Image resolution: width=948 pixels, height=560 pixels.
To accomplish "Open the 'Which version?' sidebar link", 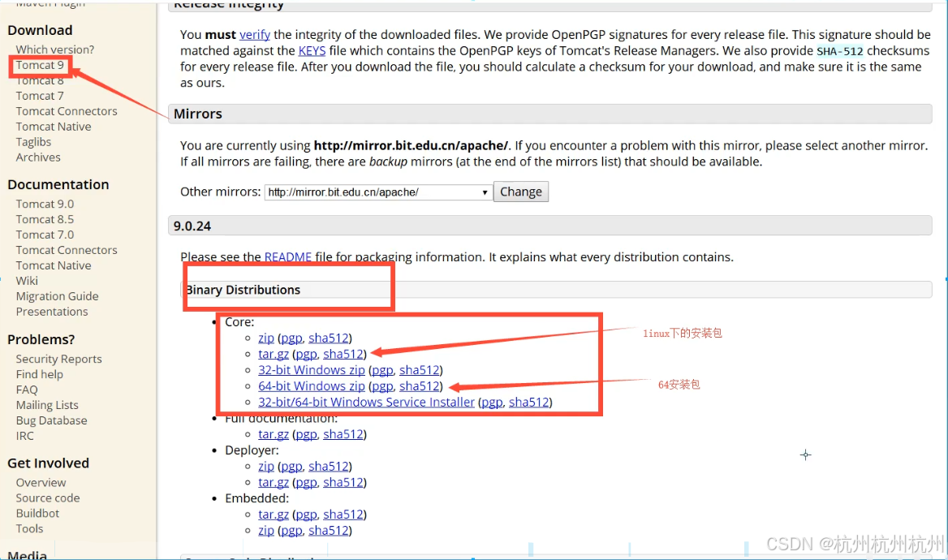I will (55, 50).
